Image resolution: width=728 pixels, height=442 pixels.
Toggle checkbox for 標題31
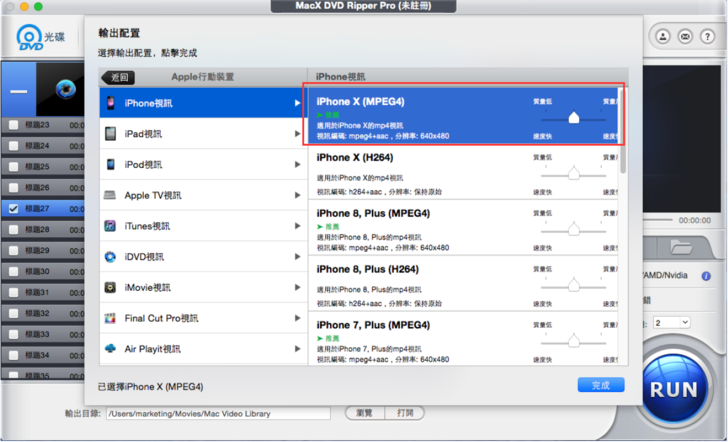(x=13, y=292)
